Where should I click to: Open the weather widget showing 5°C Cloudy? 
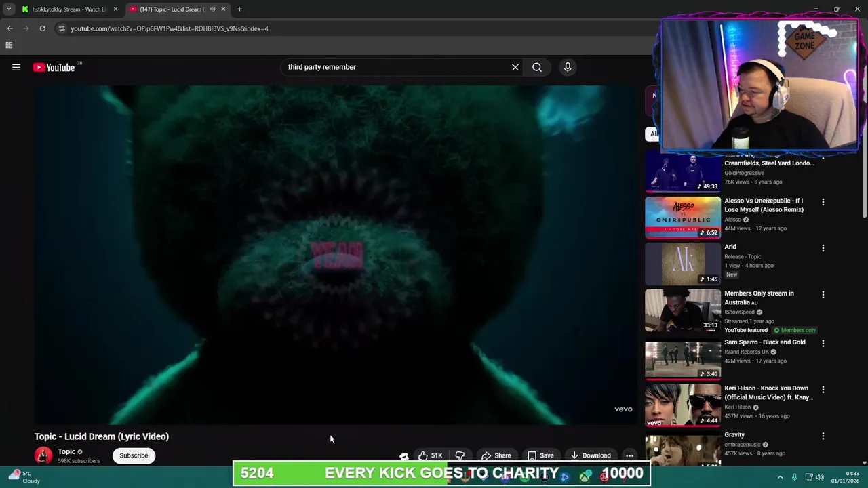click(23, 476)
